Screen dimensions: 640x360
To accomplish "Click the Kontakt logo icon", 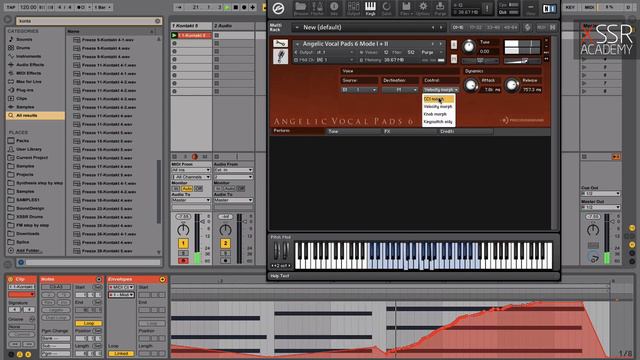I will (x=278, y=8).
